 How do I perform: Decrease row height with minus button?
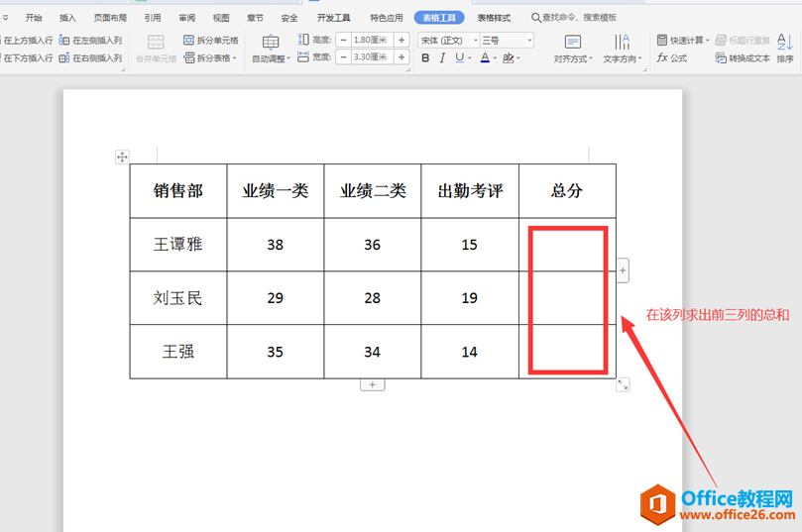(344, 40)
